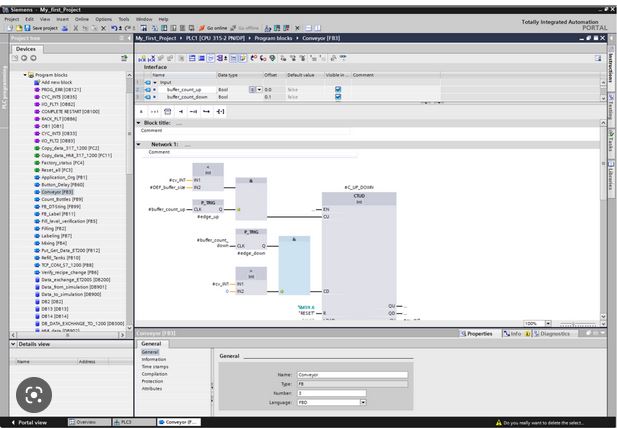
Task: Collapse Network 1 section
Action: point(139,144)
